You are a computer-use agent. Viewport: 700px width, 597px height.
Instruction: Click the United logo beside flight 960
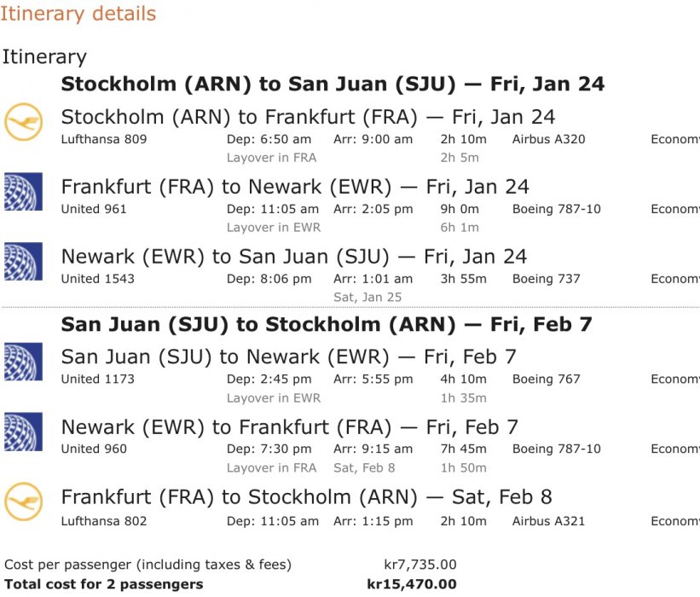click(23, 432)
